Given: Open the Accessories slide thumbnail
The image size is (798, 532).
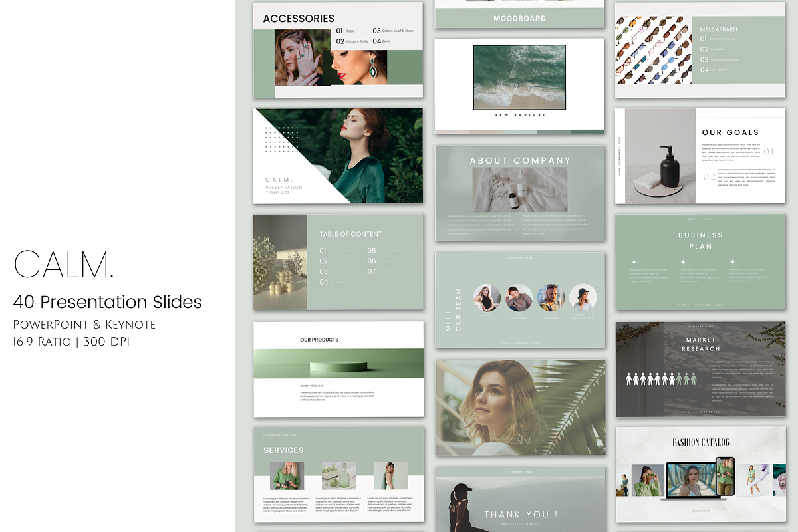Looking at the screenshot, I should pos(338,50).
